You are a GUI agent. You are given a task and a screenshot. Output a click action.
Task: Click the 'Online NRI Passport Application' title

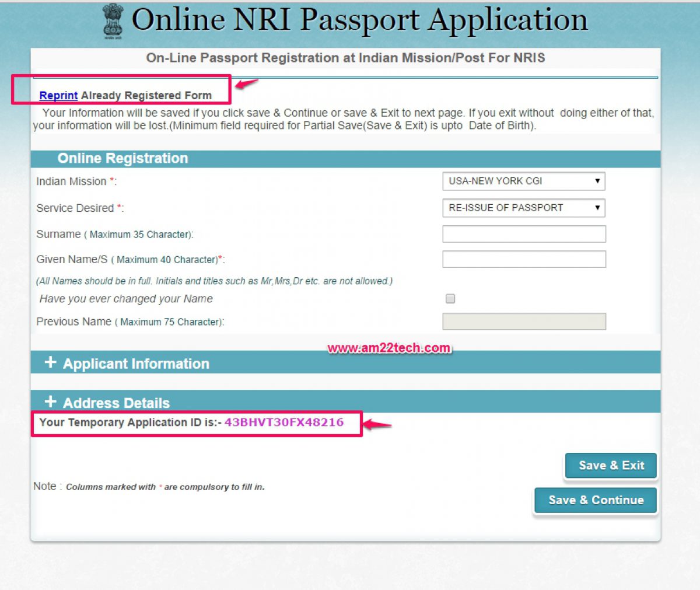359,20
